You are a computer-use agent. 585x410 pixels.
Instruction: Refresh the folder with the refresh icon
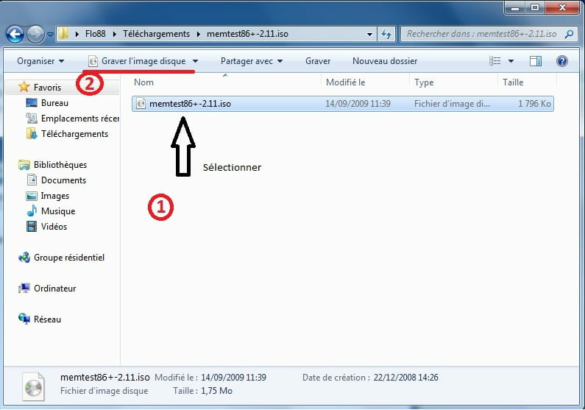click(x=386, y=34)
